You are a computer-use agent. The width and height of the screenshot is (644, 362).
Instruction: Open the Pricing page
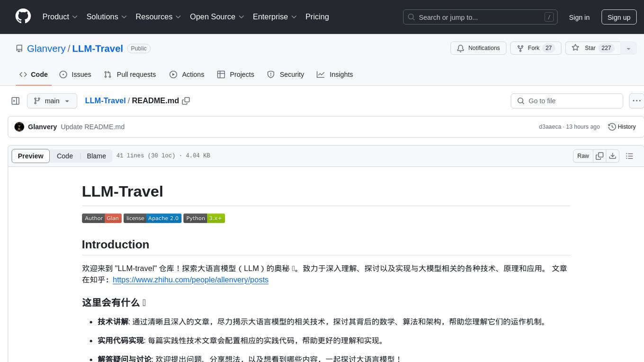coord(317,17)
